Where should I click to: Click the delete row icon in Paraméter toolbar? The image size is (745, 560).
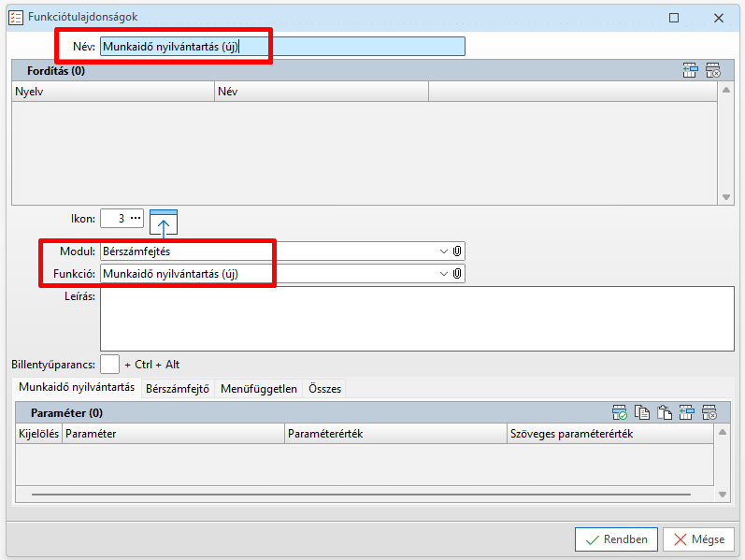(710, 412)
